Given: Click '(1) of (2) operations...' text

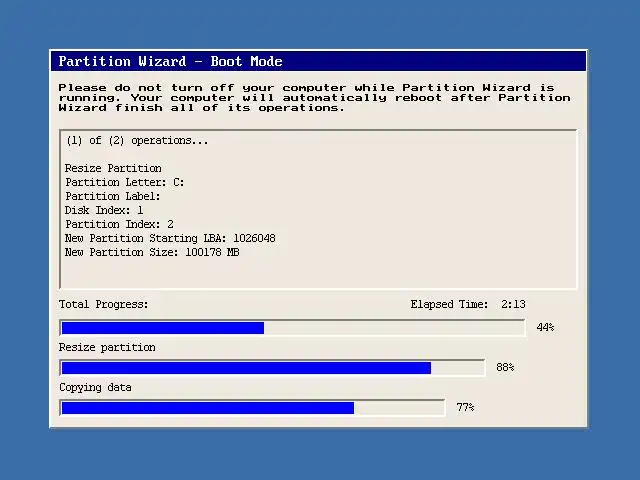Looking at the screenshot, I should (x=137, y=141).
